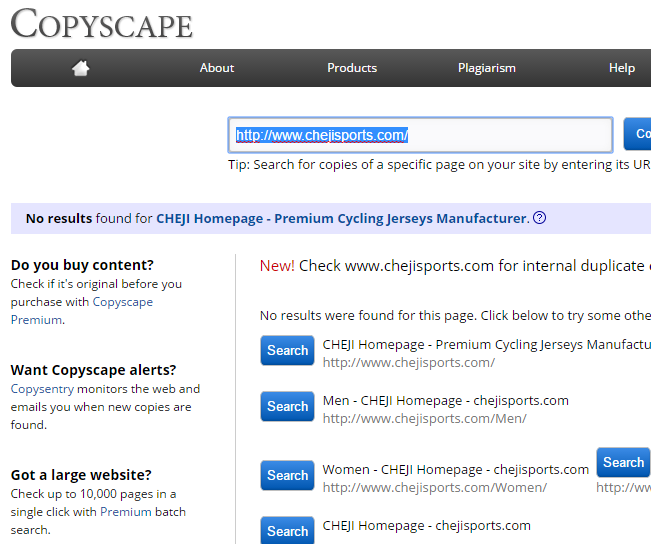Open the Plagiarism menu
This screenshot has width=651, height=544.
click(487, 68)
